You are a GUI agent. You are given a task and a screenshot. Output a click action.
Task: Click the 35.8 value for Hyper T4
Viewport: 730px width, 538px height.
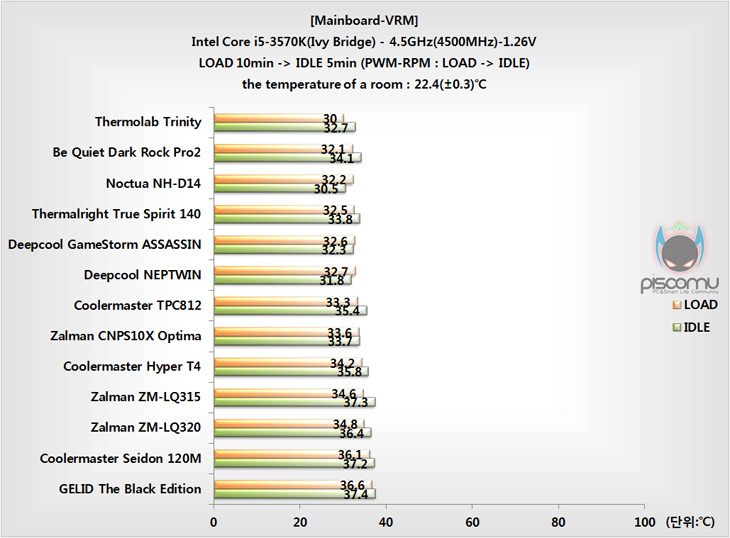(x=350, y=372)
